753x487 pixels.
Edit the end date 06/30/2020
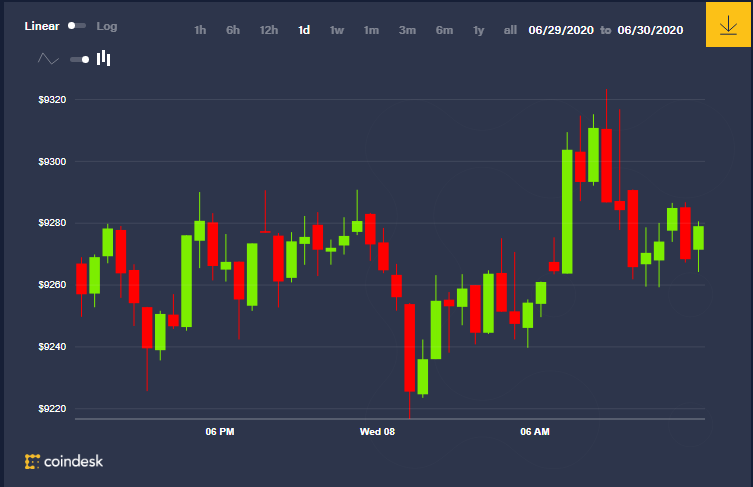point(650,30)
